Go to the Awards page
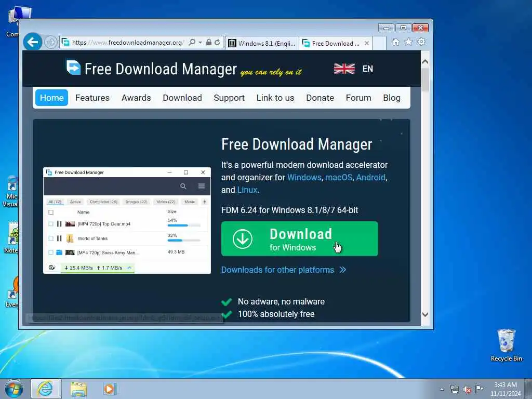Image resolution: width=532 pixels, height=399 pixels. coord(136,98)
